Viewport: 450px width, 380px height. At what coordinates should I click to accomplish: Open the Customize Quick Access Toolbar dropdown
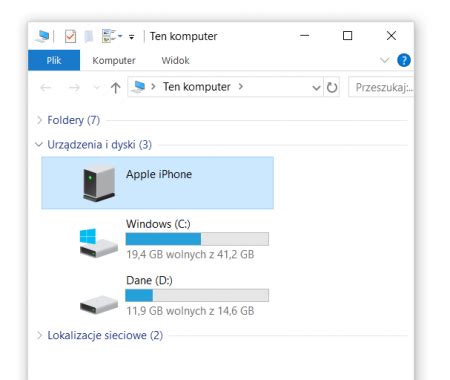click(x=132, y=37)
